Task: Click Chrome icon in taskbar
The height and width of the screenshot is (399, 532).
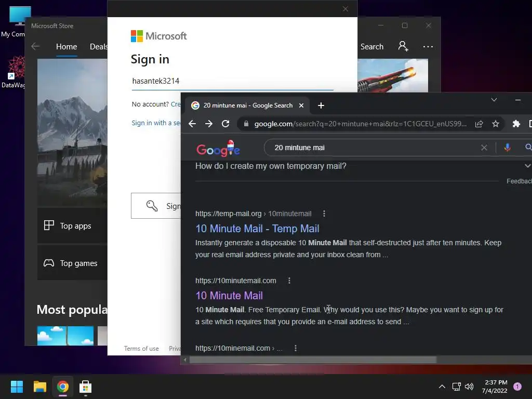Action: click(62, 387)
